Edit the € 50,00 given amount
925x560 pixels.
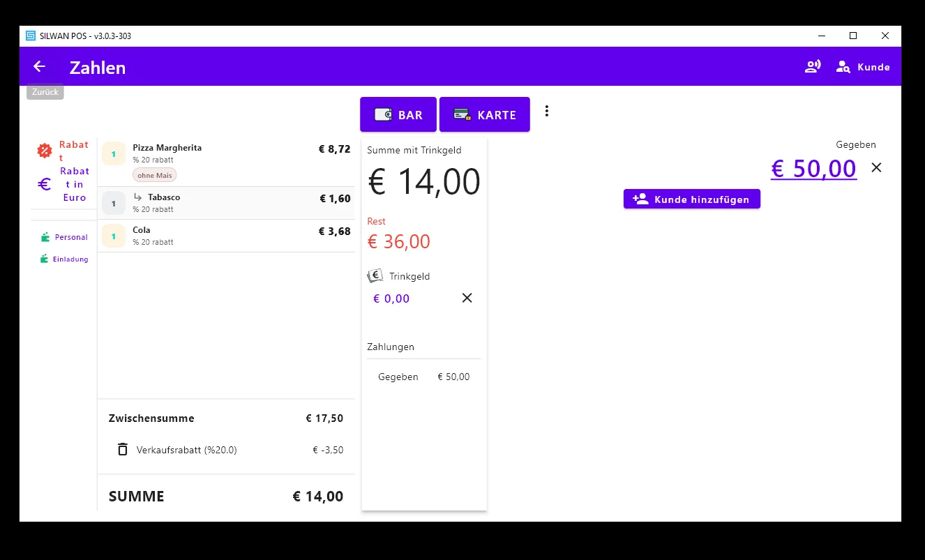(813, 169)
